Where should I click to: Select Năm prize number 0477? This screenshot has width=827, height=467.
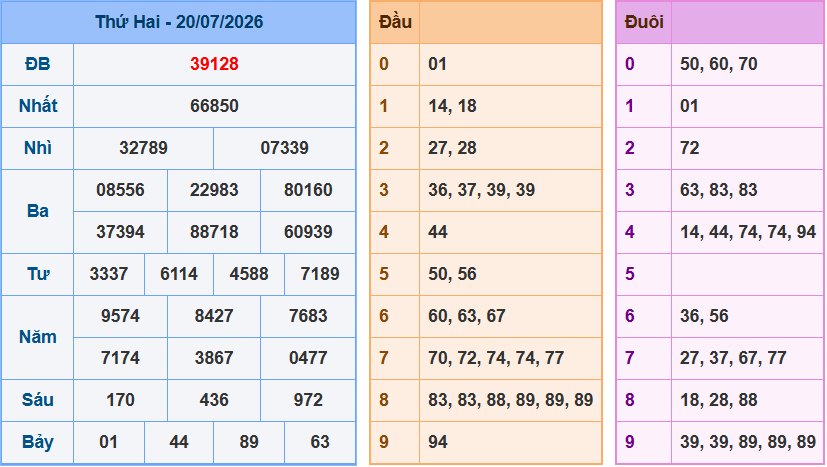308,358
